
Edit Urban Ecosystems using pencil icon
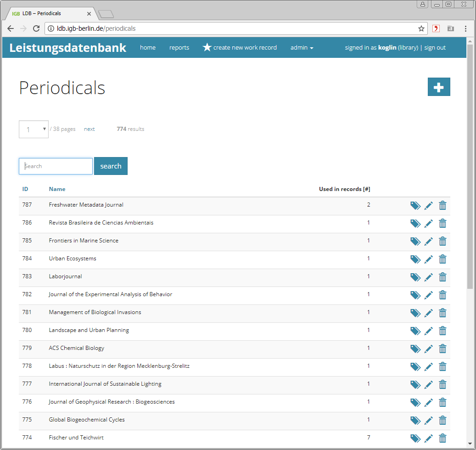click(x=428, y=259)
